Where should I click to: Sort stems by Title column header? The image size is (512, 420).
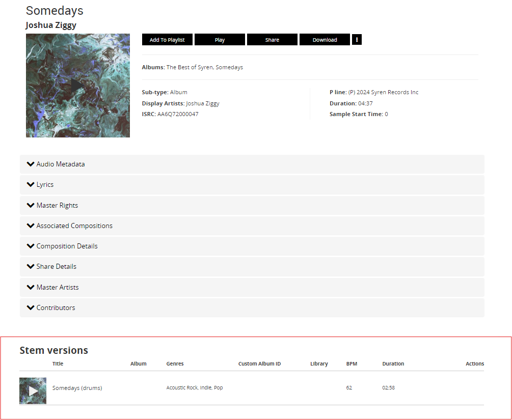pos(58,364)
